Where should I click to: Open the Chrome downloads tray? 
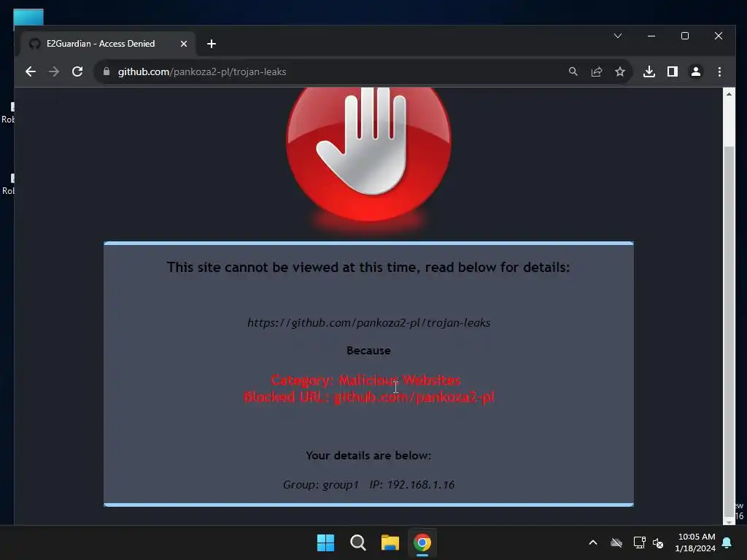649,71
